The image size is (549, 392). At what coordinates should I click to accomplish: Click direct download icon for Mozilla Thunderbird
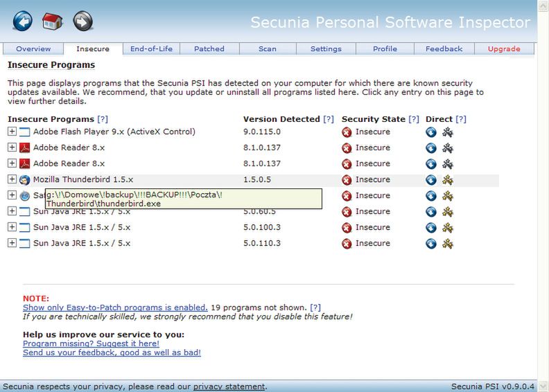pyautogui.click(x=431, y=180)
